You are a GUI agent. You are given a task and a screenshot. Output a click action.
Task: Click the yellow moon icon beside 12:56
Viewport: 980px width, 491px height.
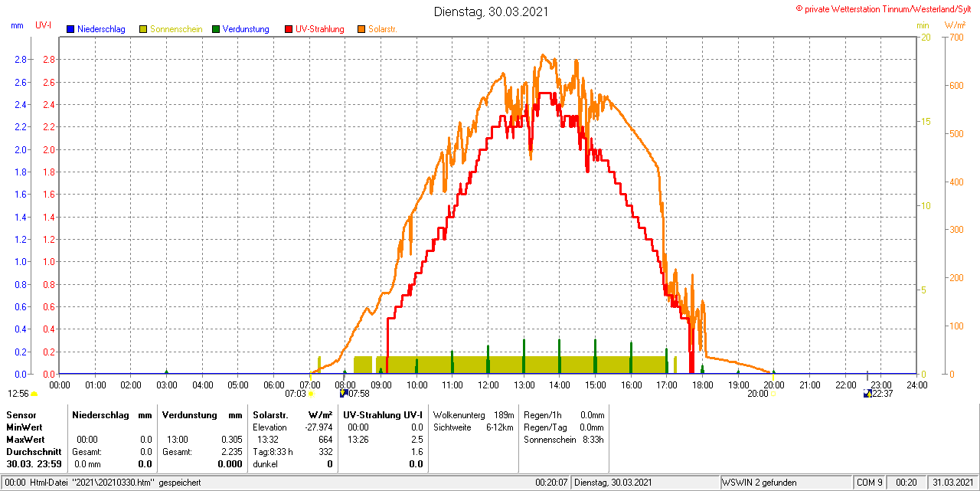34,394
